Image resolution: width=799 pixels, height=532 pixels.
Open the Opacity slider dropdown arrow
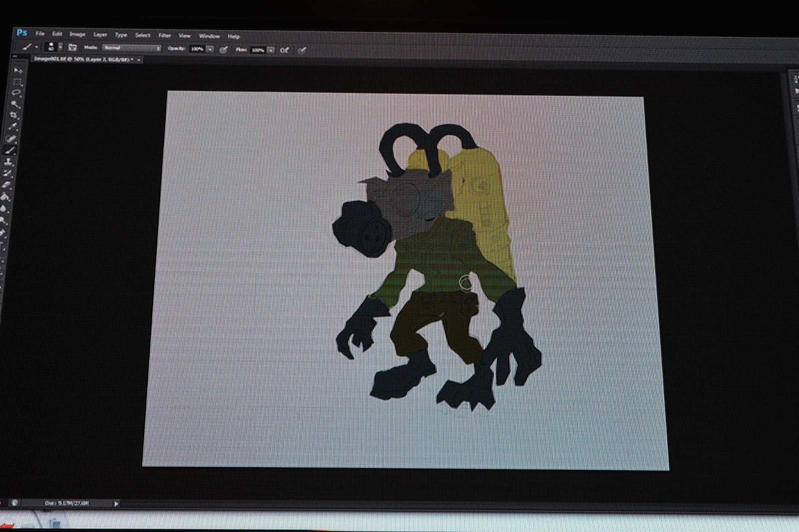210,49
